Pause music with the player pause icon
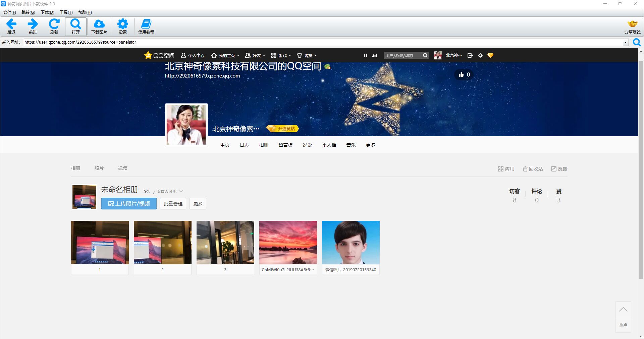This screenshot has height=339, width=644. pos(366,55)
